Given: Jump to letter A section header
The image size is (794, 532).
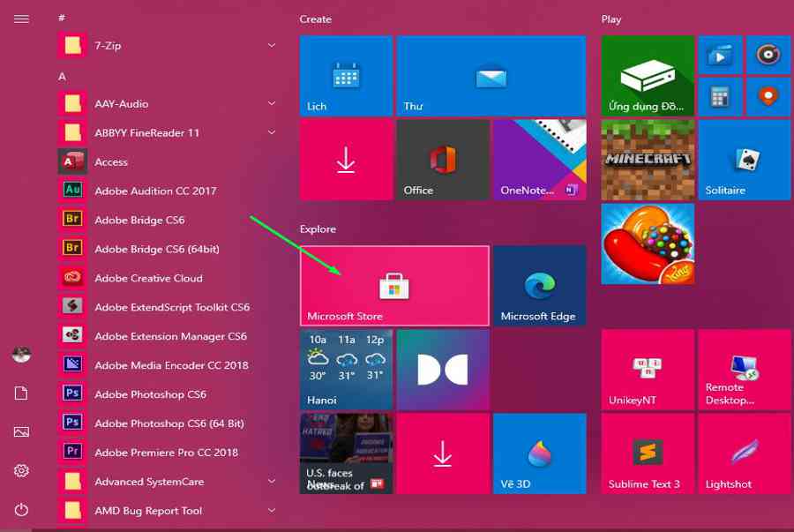Looking at the screenshot, I should (63, 77).
